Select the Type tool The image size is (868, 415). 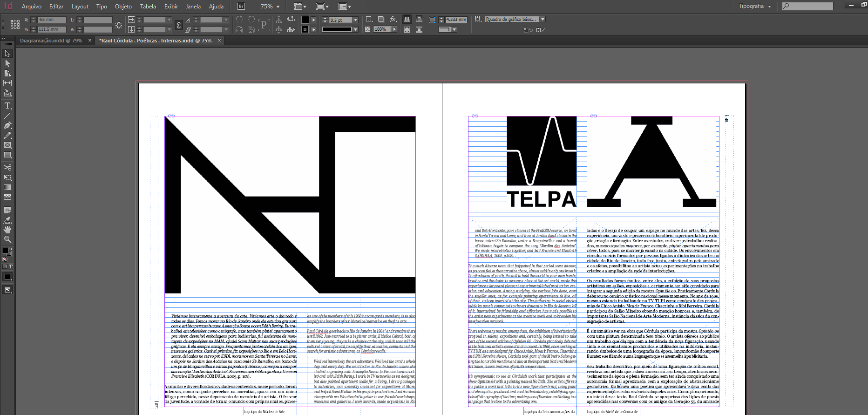tap(7, 106)
